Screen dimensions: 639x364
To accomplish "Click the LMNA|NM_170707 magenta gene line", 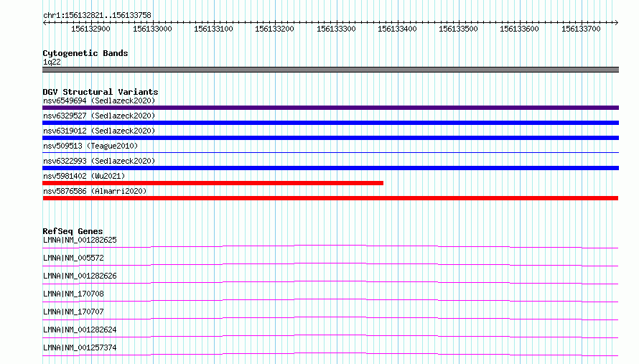I will [x=330, y=318].
